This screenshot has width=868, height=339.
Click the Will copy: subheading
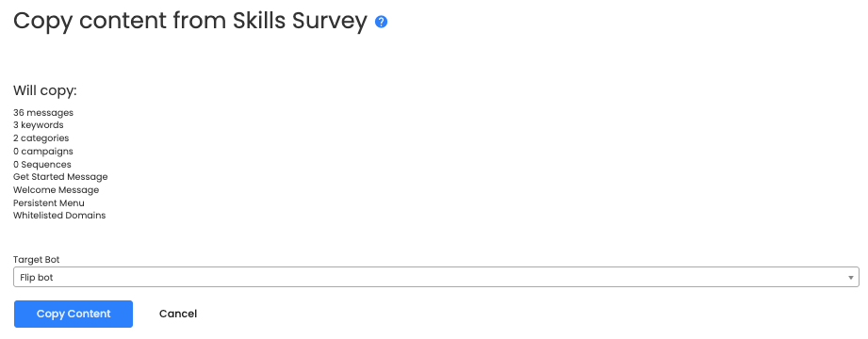pyautogui.click(x=45, y=90)
